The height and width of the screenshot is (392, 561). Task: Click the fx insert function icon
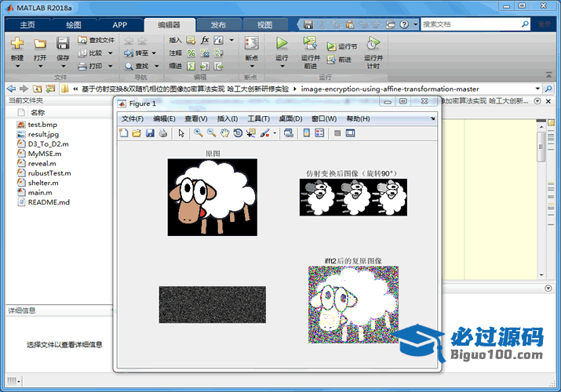click(204, 40)
